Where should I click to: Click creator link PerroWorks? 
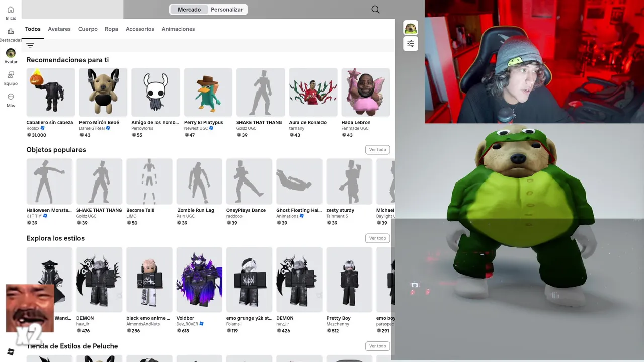(142, 128)
